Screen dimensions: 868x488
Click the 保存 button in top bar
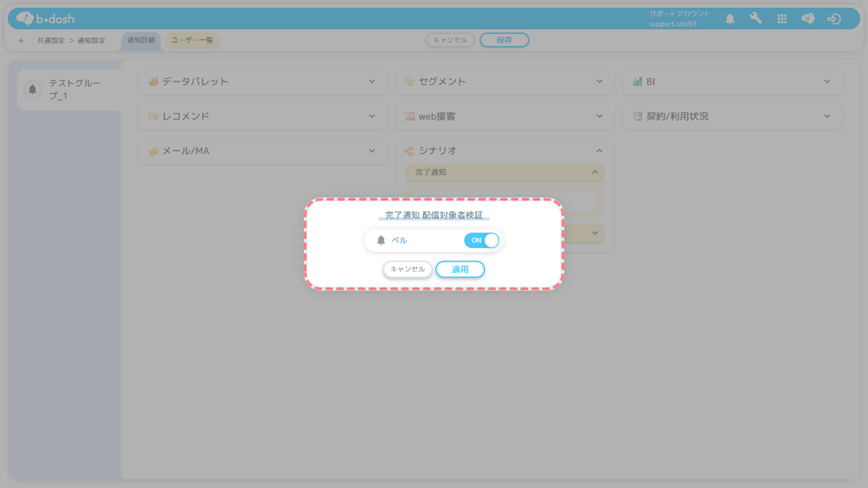tap(504, 40)
